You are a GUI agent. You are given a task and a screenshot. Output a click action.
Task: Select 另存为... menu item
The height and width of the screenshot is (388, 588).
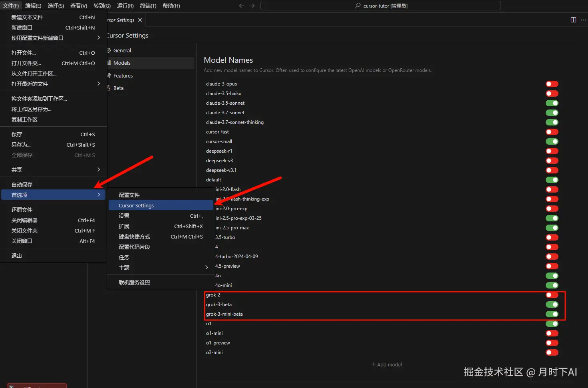point(54,145)
